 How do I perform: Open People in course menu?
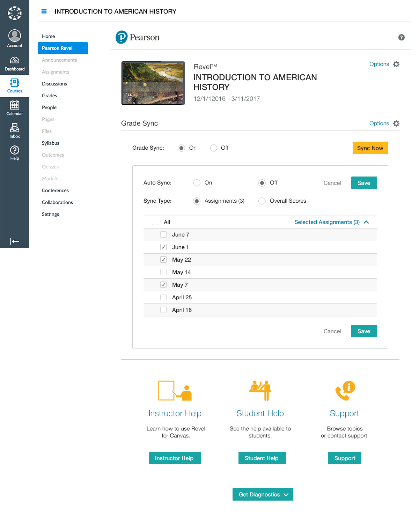tap(49, 107)
